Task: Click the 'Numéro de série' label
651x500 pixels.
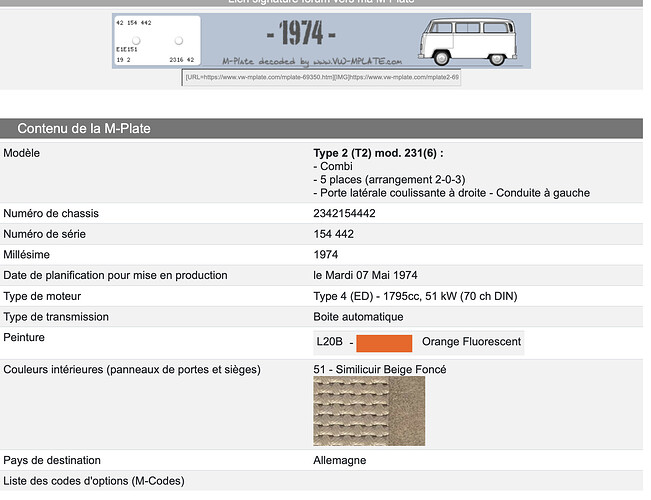Action: (x=44, y=234)
